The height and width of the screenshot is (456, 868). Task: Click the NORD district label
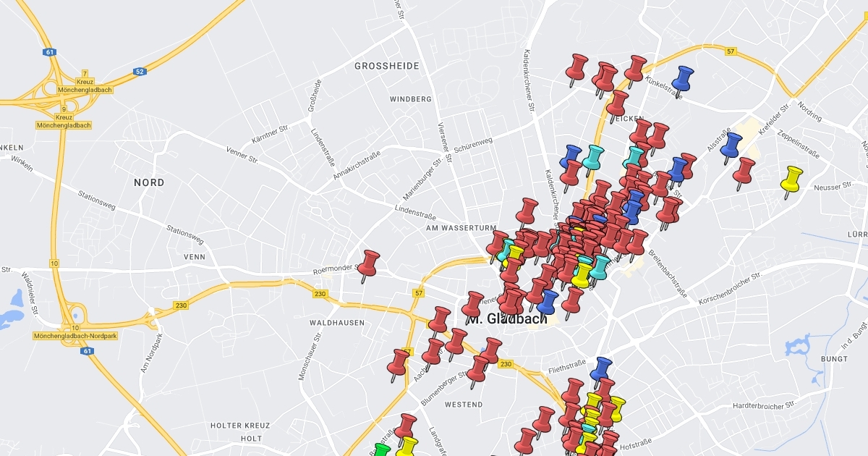149,183
